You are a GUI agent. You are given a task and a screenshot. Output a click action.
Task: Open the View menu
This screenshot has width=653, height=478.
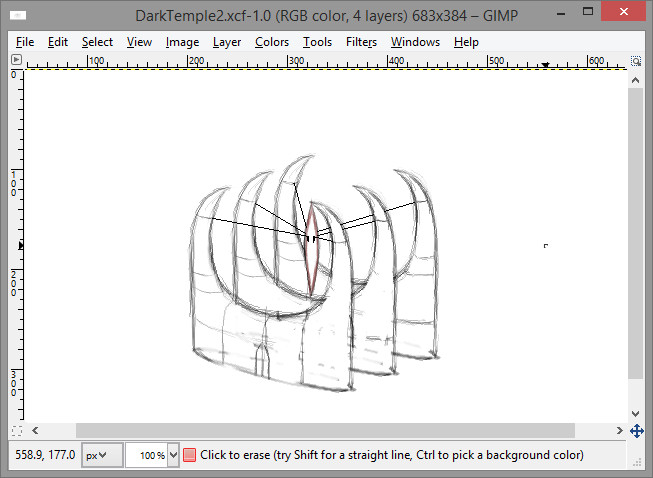[139, 42]
